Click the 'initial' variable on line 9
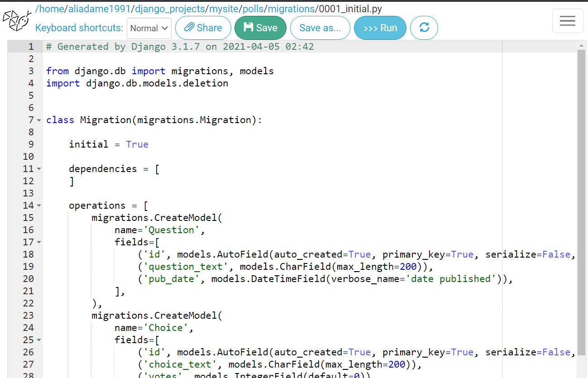 tap(89, 144)
